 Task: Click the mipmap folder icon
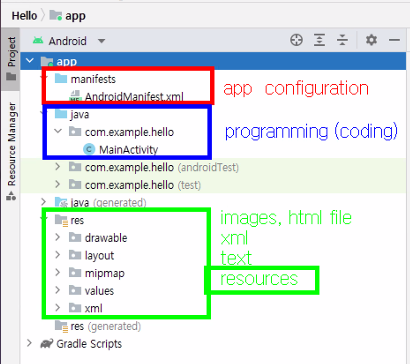[x=75, y=273]
